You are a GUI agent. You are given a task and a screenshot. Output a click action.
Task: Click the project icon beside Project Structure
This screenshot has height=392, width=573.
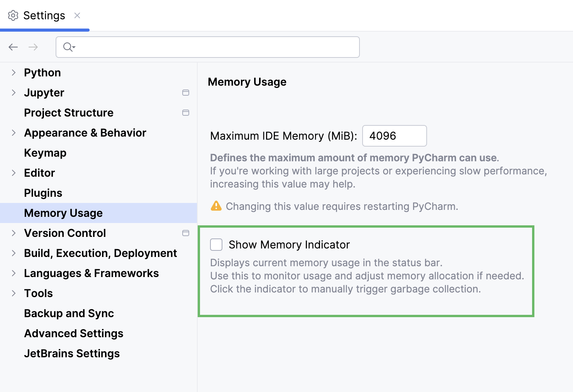click(x=186, y=113)
